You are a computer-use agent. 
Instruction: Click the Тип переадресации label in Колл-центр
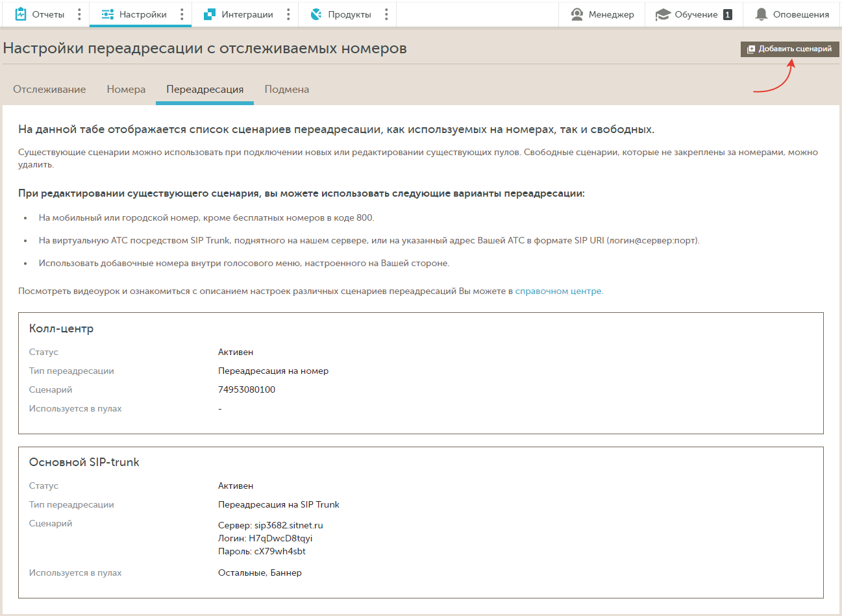coord(71,371)
